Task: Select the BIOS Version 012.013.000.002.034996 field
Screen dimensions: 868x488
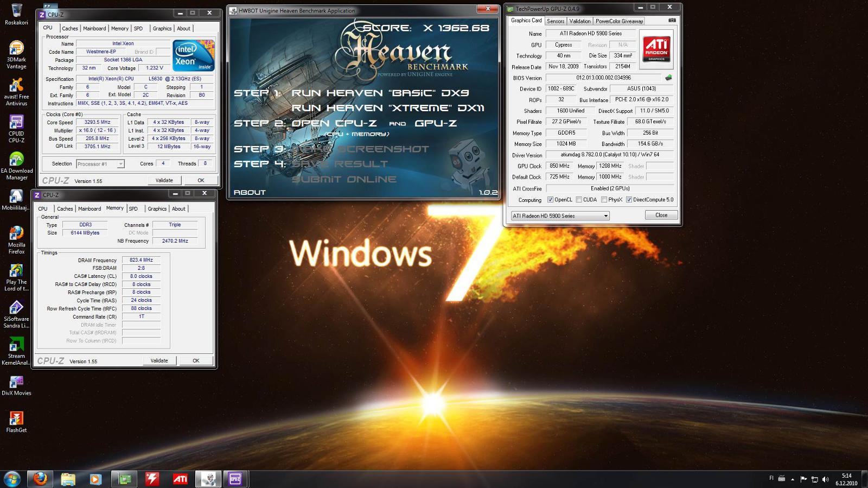Action: pos(603,78)
